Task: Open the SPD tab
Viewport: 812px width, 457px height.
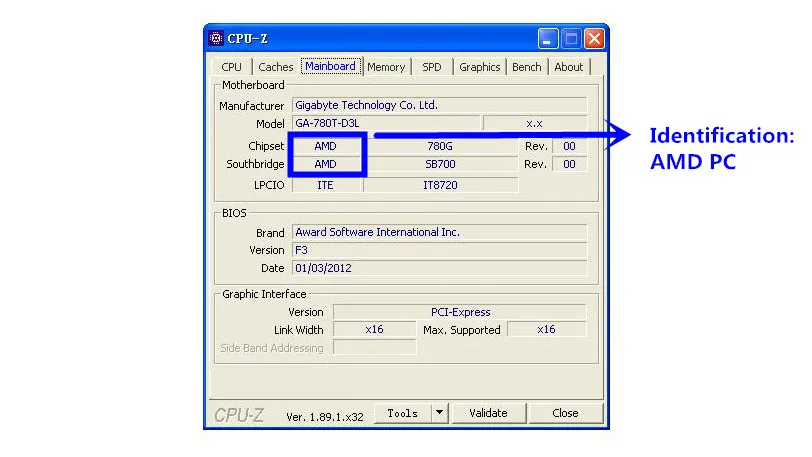Action: click(431, 67)
